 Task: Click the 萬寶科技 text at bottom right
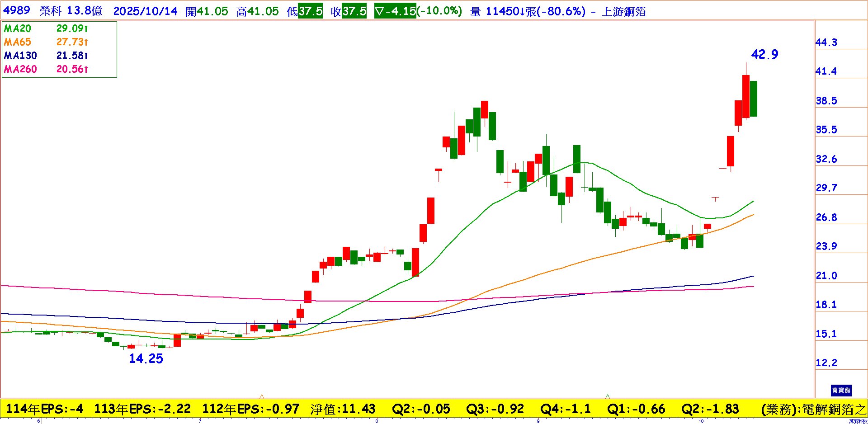pyautogui.click(x=858, y=421)
